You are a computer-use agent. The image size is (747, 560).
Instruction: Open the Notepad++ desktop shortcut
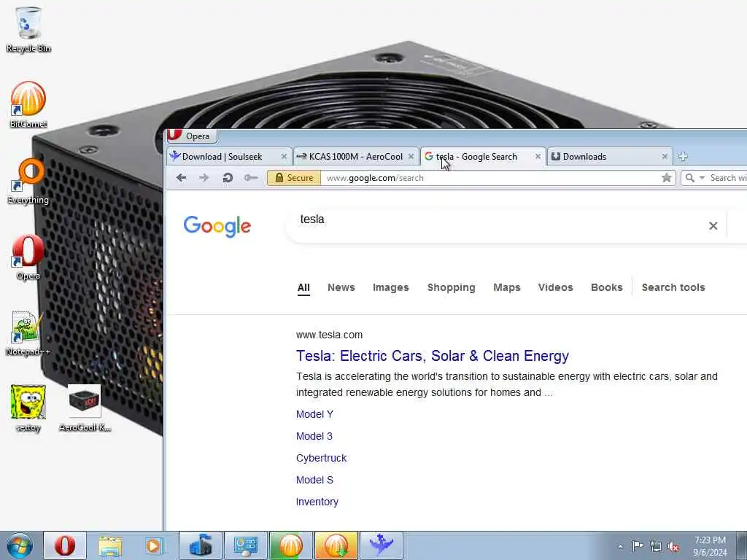pos(28,333)
